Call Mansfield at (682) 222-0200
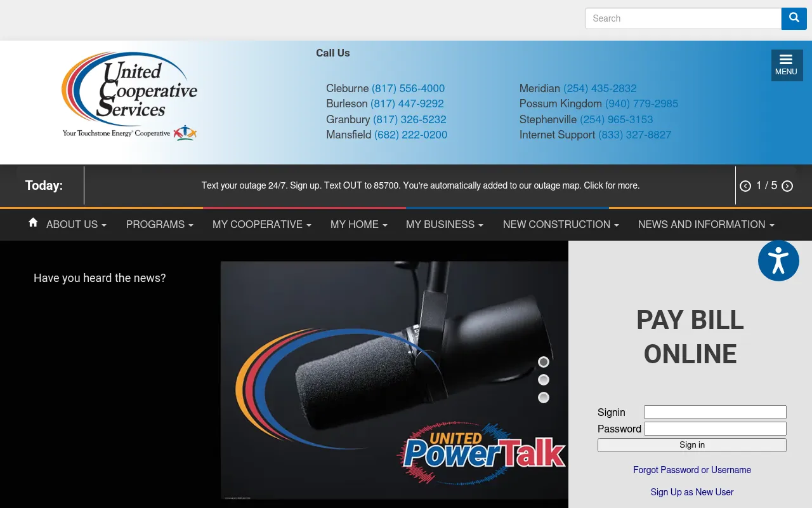Screen dimensions: 812x508 click(411, 135)
